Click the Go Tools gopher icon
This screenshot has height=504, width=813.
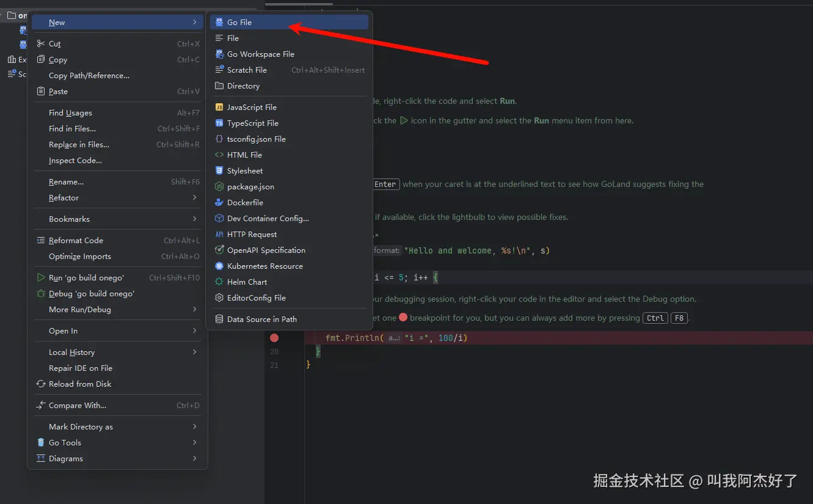(x=41, y=442)
